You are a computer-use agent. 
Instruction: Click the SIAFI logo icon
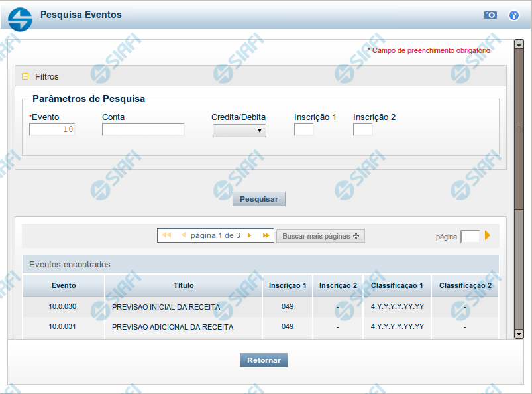pyautogui.click(x=20, y=18)
